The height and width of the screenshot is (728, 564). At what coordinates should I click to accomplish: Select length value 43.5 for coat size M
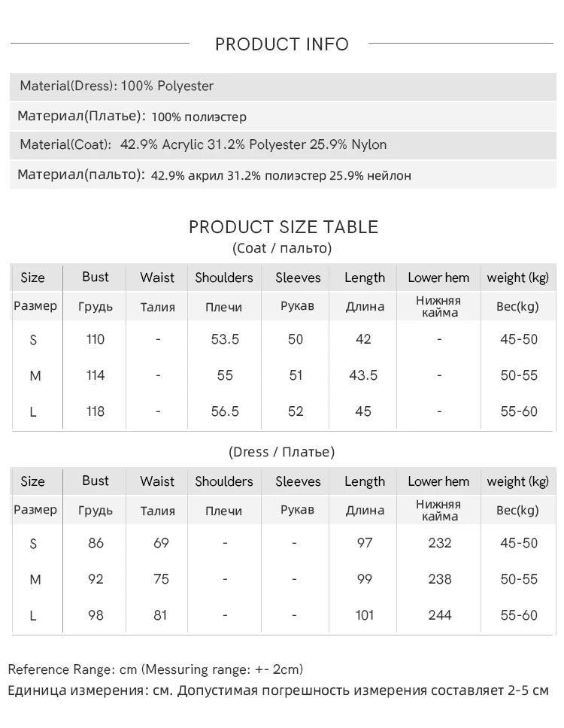click(363, 375)
